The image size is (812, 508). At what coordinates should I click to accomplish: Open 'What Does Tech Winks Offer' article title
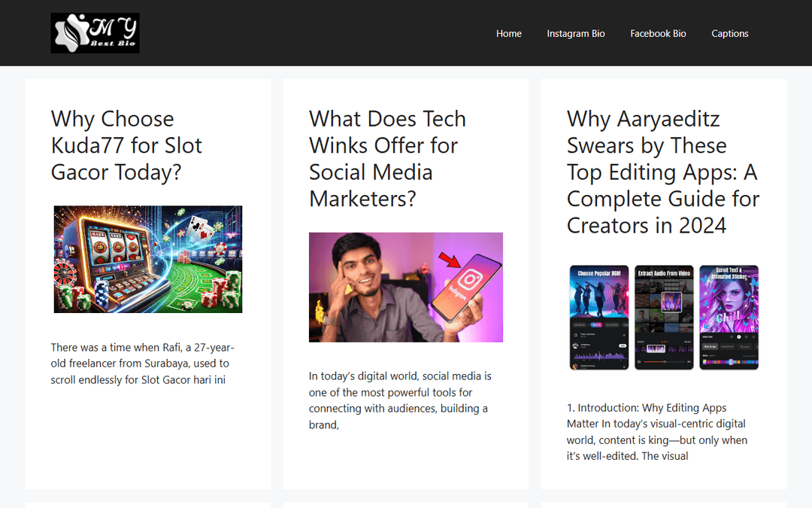point(387,159)
